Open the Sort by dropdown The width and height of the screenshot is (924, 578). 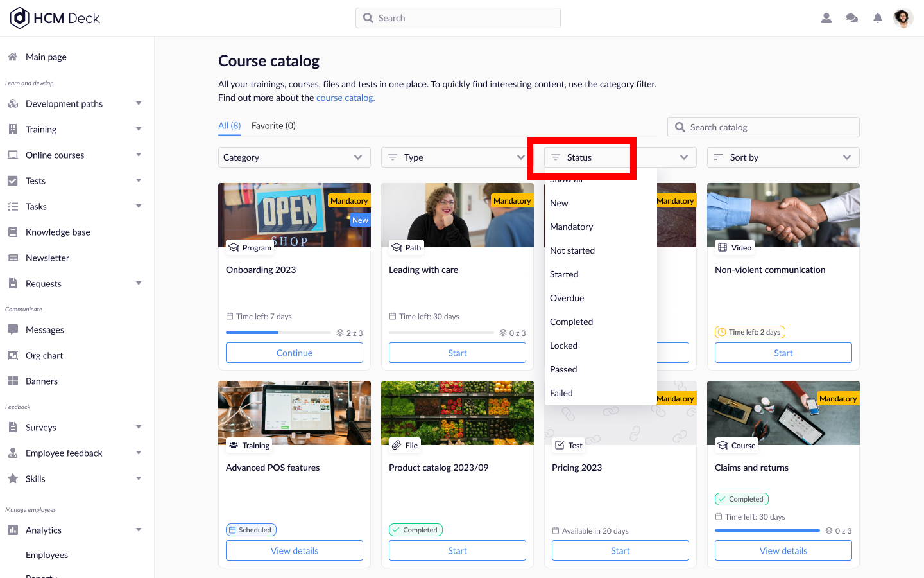783,157
